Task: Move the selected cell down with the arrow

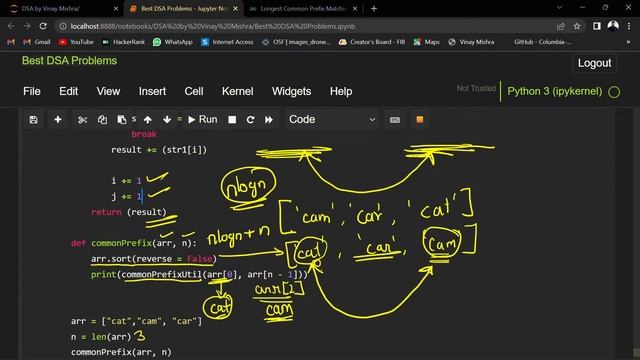Action: click(167, 120)
